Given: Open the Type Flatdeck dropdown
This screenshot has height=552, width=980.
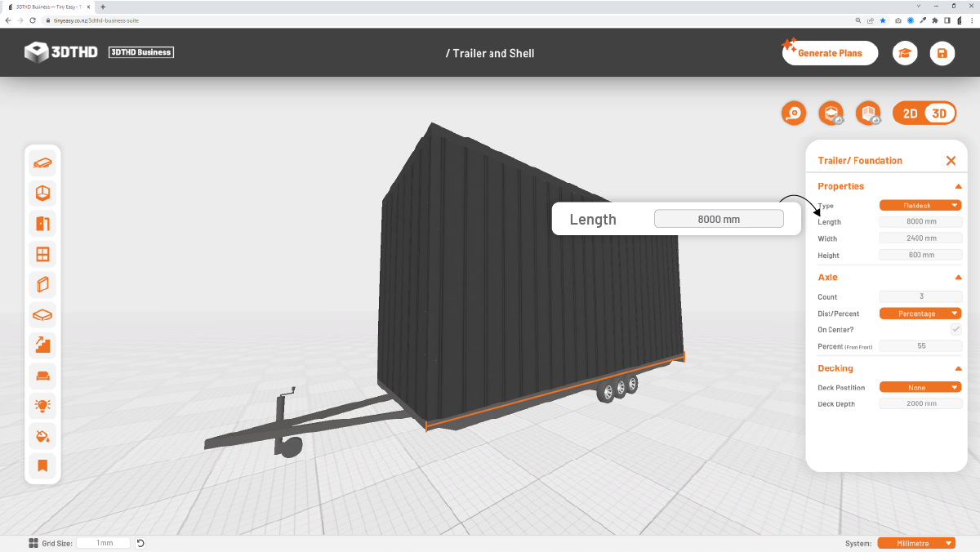Looking at the screenshot, I should pyautogui.click(x=920, y=206).
